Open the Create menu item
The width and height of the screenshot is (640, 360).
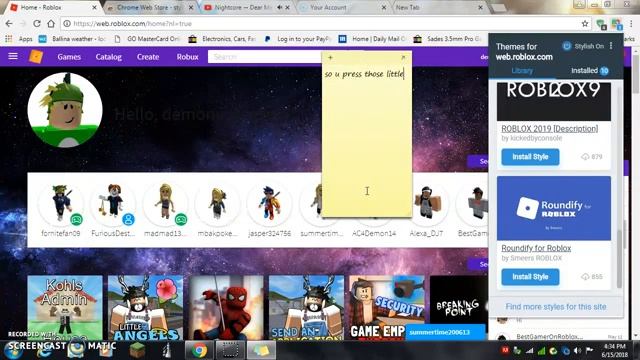148,57
